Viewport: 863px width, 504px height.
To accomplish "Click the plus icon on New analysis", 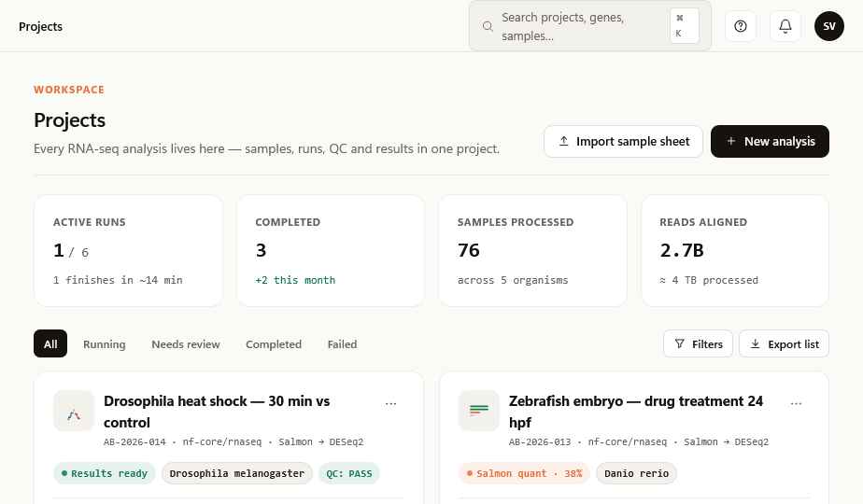I will [731, 141].
